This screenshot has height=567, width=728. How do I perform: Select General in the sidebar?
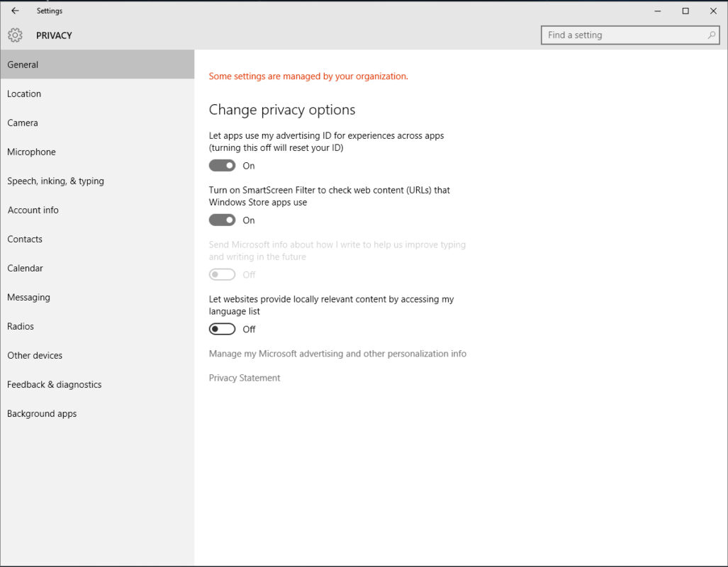pyautogui.click(x=97, y=64)
